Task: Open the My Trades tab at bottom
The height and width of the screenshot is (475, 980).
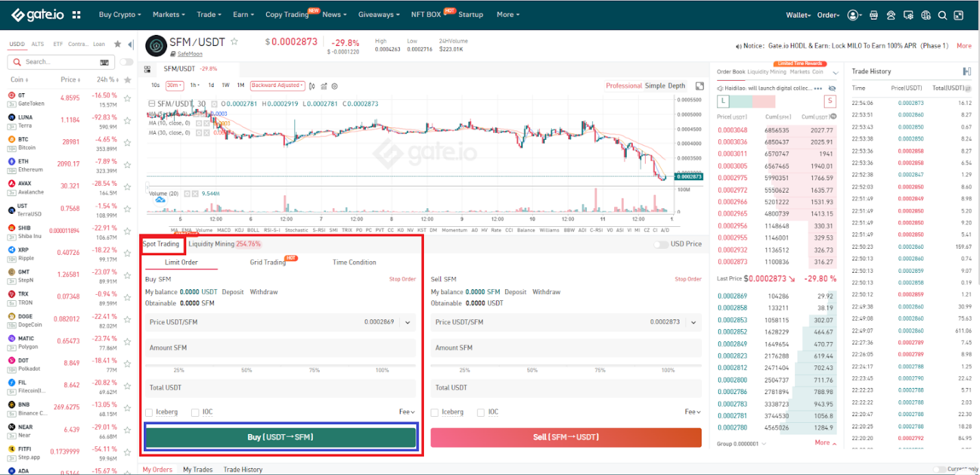Action: [x=197, y=470]
